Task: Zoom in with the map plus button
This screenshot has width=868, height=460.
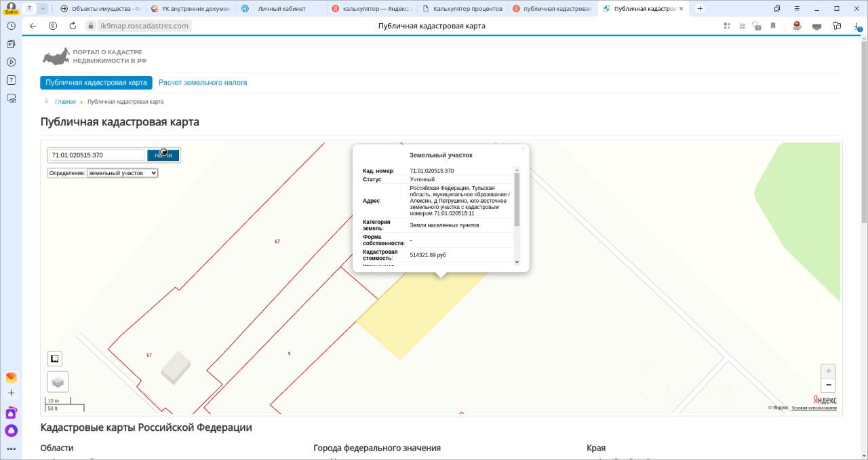Action: point(828,371)
